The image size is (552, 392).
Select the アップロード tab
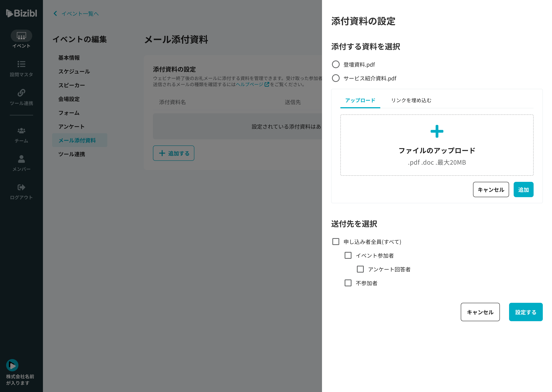coord(360,100)
